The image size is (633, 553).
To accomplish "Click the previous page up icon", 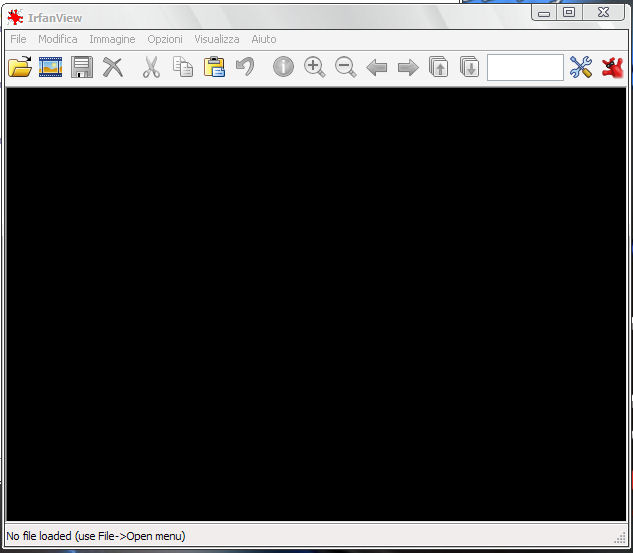I will click(x=438, y=67).
